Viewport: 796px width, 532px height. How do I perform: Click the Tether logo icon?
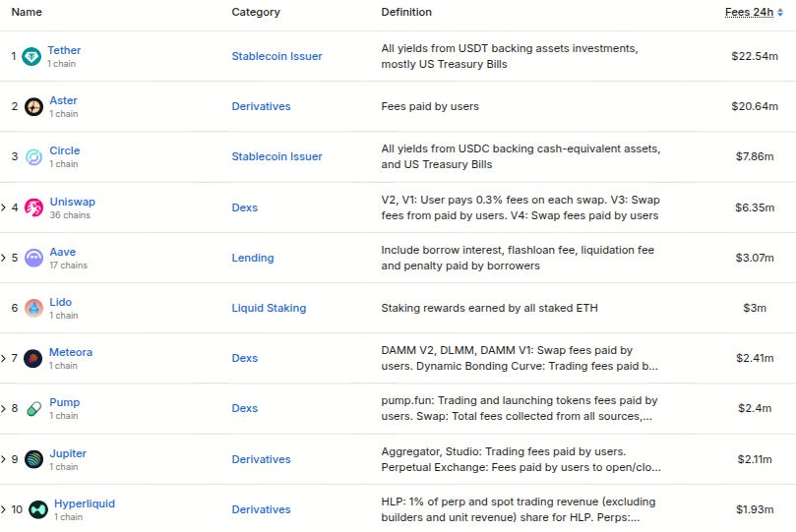(31, 56)
